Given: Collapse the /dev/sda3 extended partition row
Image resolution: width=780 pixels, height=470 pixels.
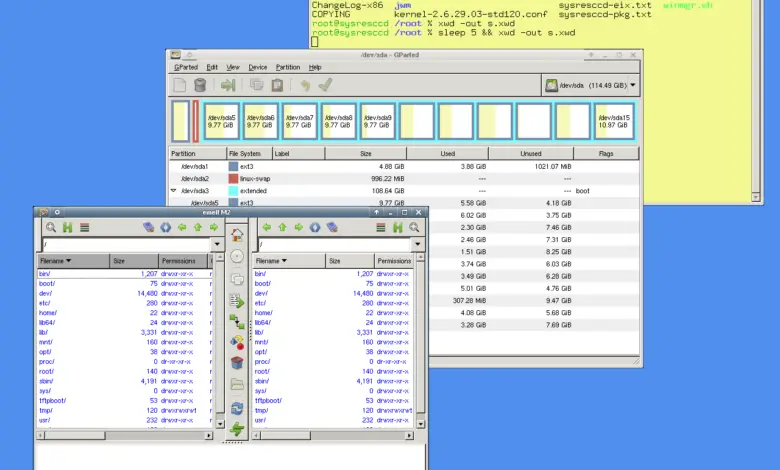Looking at the screenshot, I should click(174, 190).
